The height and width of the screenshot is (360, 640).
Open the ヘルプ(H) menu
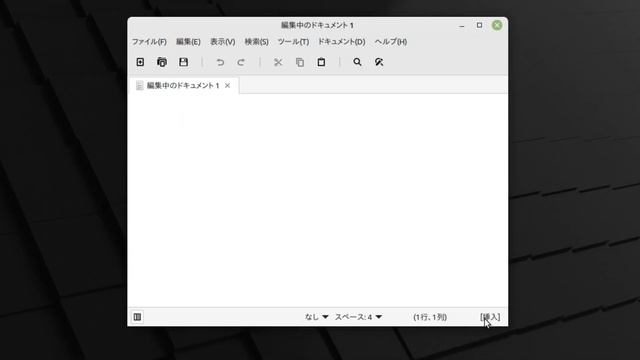coord(391,42)
